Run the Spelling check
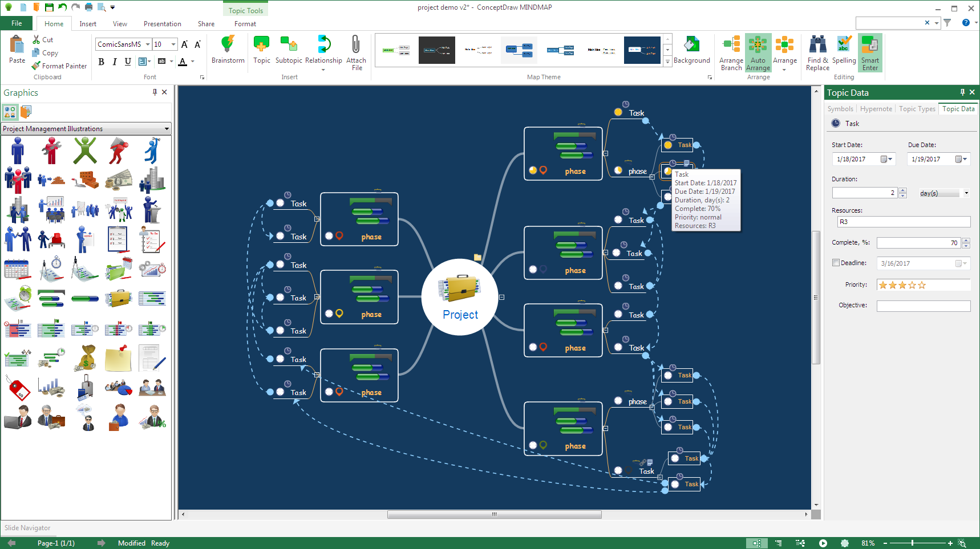Viewport: 980px width, 549px height. [844, 50]
